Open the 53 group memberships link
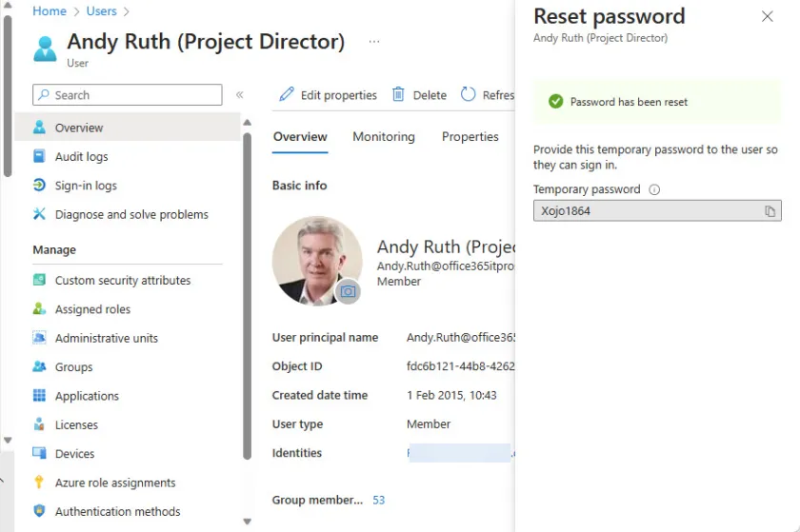Image resolution: width=800 pixels, height=532 pixels. tap(379, 500)
